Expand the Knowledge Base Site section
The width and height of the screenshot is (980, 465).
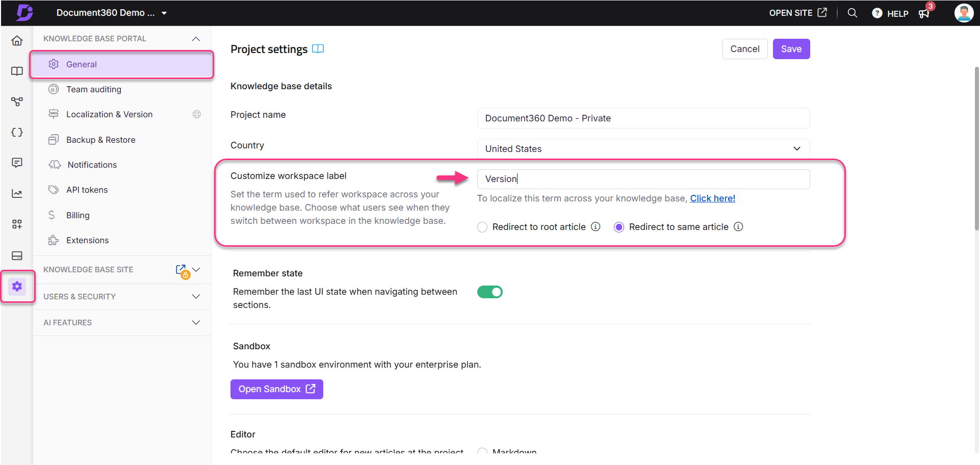coord(196,269)
